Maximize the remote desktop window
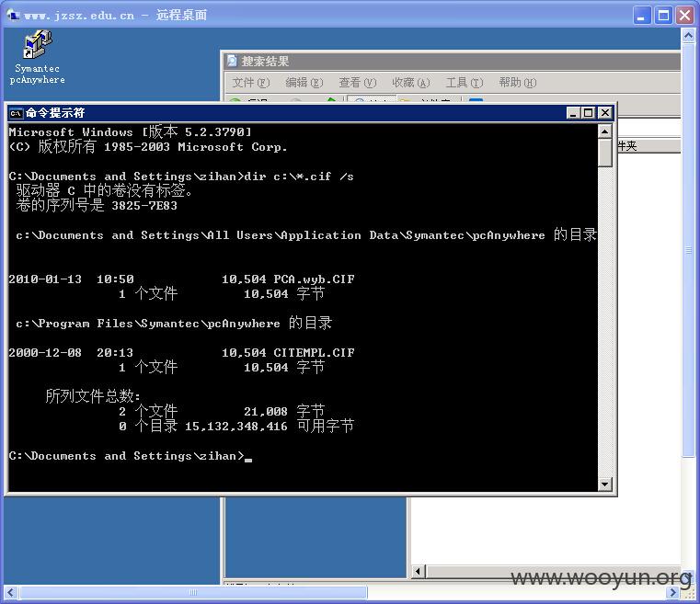Viewport: 700px width, 604px height. tap(664, 16)
